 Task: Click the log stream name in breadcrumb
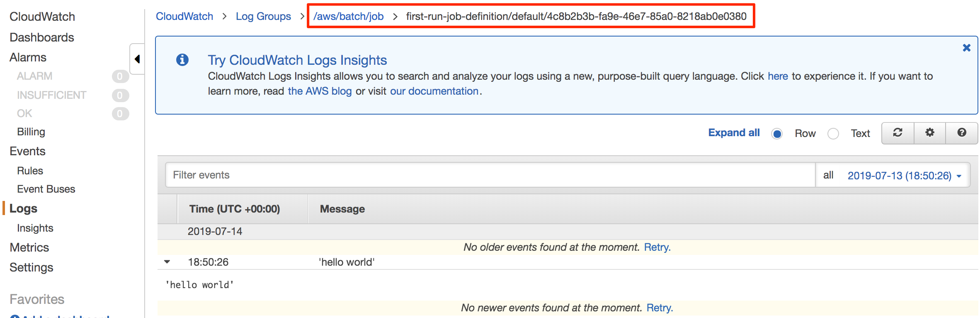click(x=576, y=16)
